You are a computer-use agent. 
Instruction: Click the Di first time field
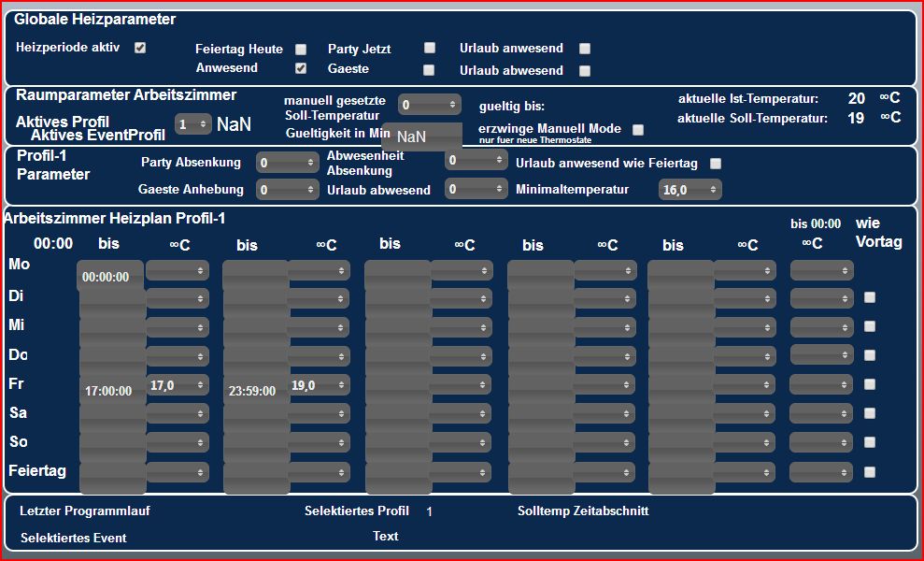pyautogui.click(x=112, y=305)
